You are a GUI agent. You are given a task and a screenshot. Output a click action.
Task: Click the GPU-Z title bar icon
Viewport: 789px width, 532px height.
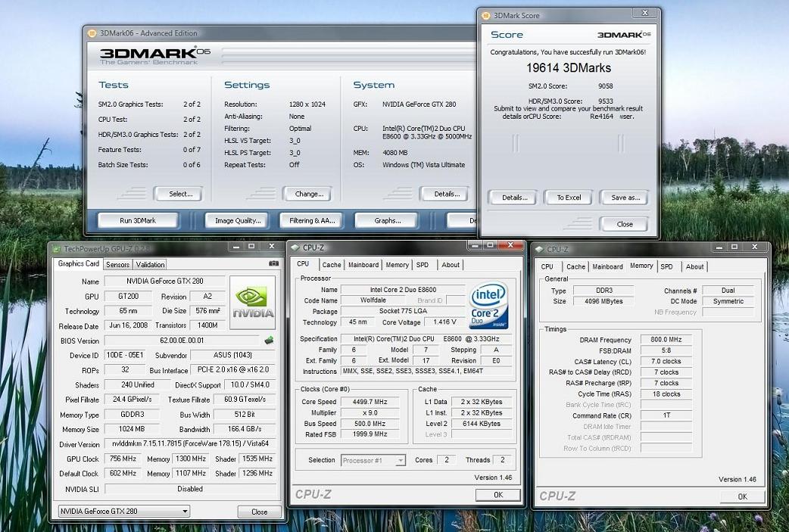point(56,249)
